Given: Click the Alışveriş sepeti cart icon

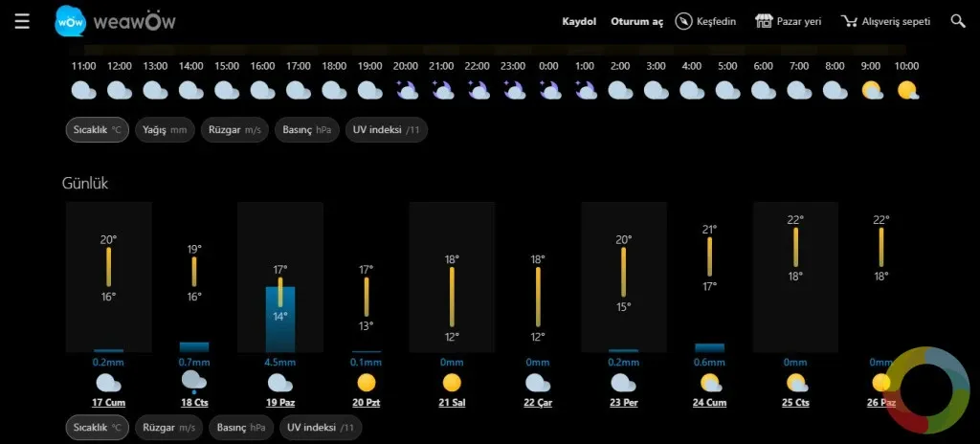Looking at the screenshot, I should click(850, 21).
